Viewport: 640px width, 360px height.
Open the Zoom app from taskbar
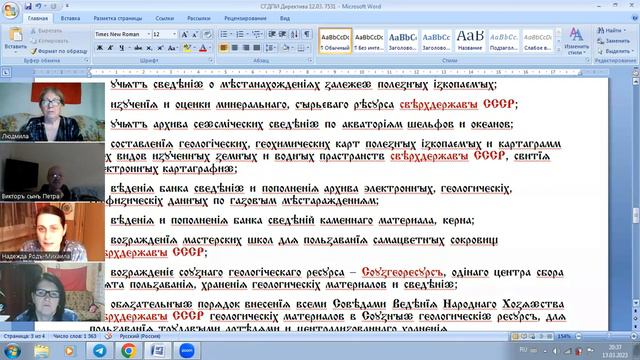(187, 351)
